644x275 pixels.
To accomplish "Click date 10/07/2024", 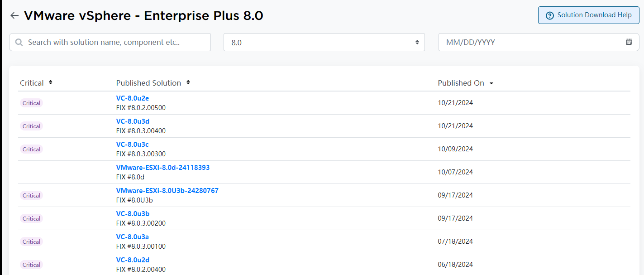I will [x=455, y=172].
